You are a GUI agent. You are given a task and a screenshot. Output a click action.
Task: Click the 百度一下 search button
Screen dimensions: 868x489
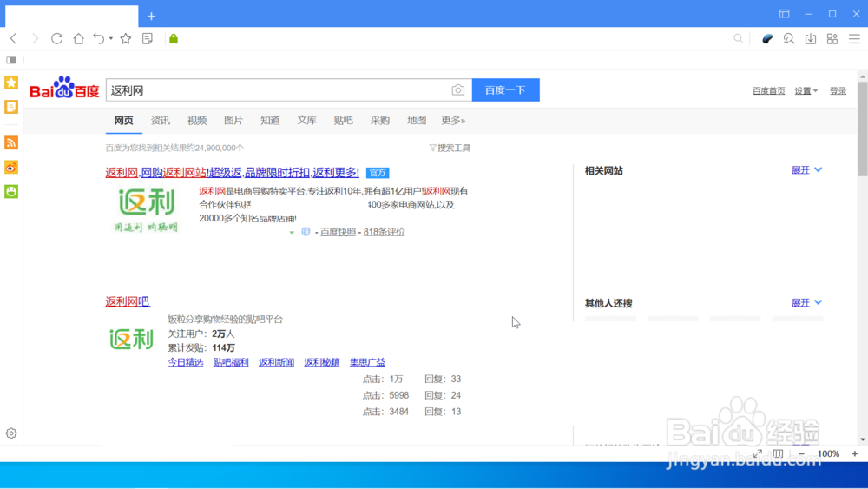point(505,89)
